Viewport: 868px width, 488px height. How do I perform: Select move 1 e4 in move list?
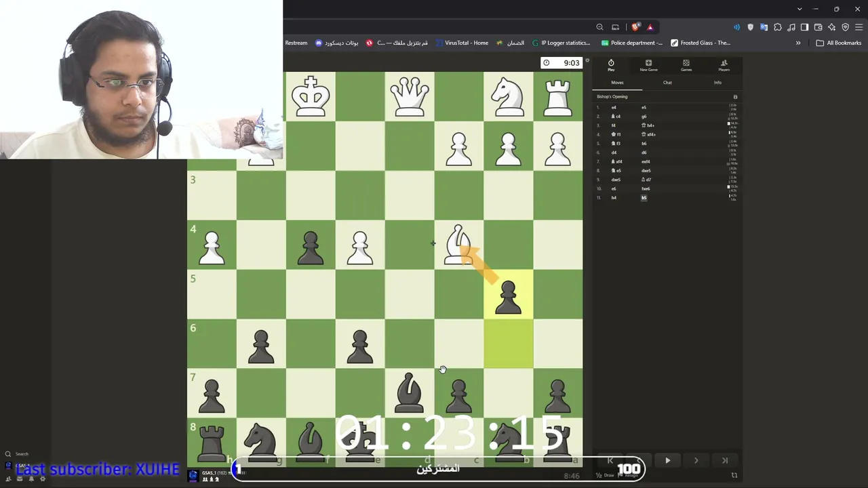pos(614,107)
